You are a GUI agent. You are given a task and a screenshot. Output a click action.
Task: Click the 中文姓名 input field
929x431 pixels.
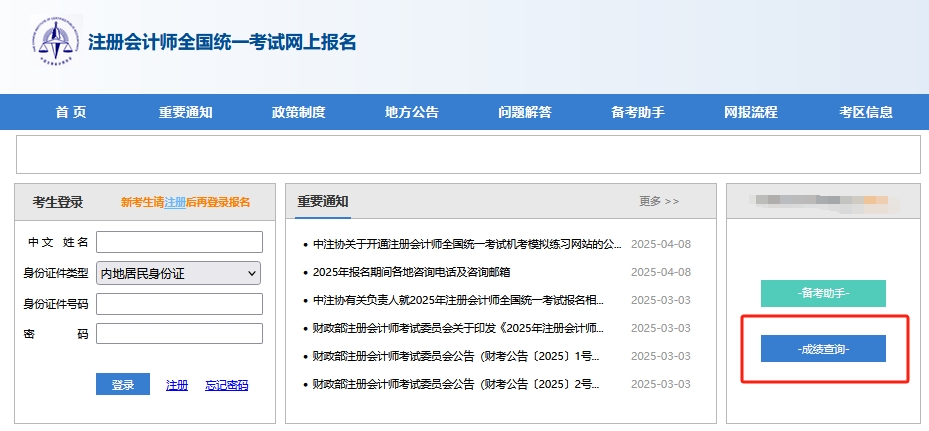point(179,242)
